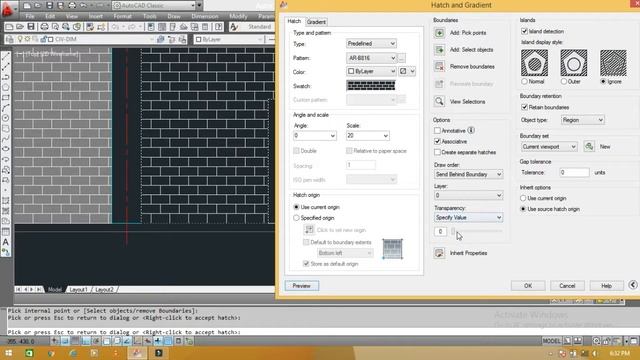Open the Text Style icon beside Standard
The width and height of the screenshot is (640, 360).
(x=234, y=27)
